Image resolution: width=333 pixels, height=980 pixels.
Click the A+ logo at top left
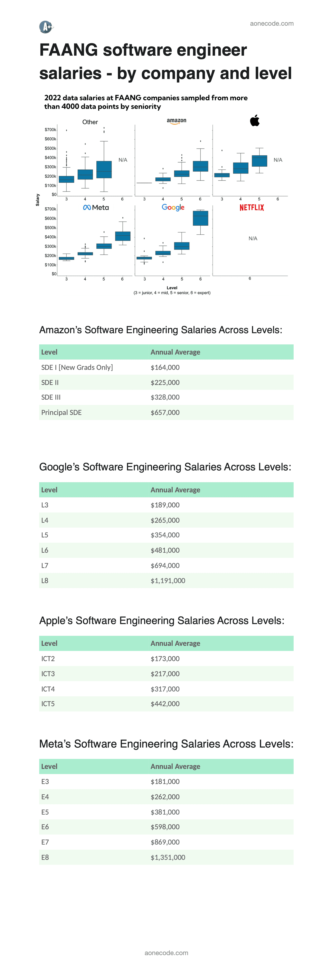click(x=46, y=27)
